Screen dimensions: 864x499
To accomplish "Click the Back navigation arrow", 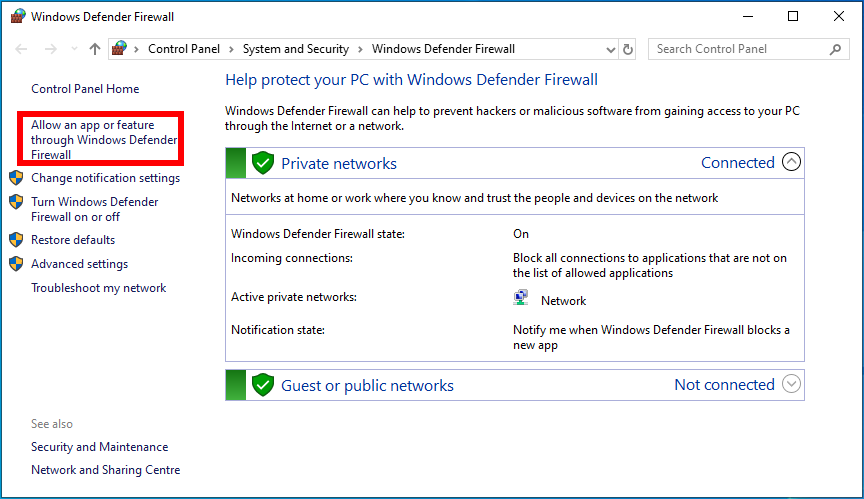I will click(x=22, y=49).
